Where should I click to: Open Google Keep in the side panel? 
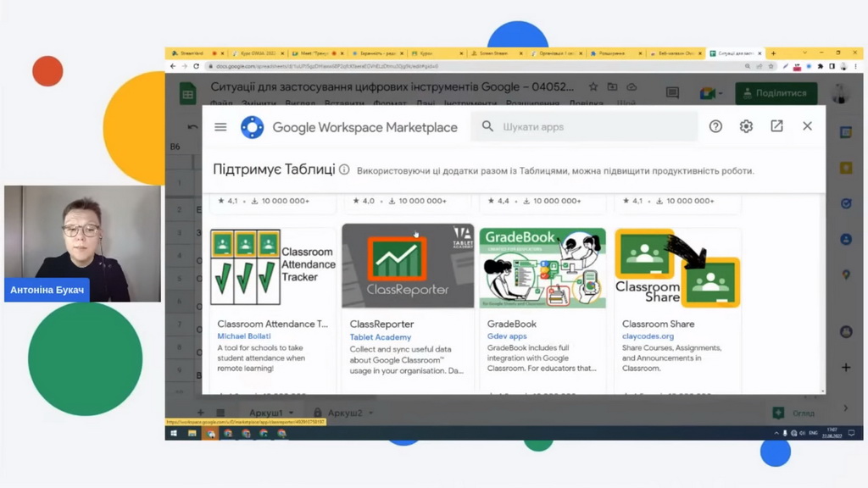pyautogui.click(x=846, y=168)
